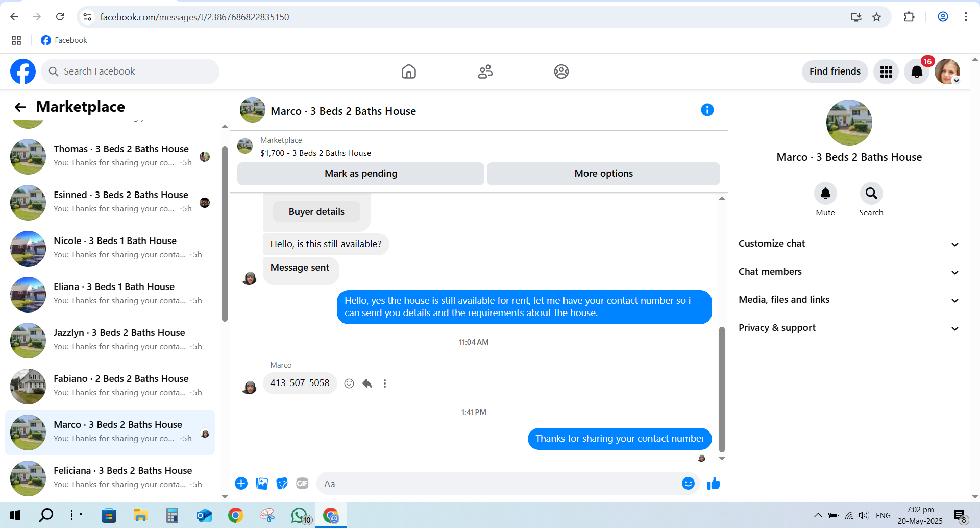This screenshot has width=980, height=528.
Task: Open Thomas 3 Beds 2 Baths House chat
Action: (x=110, y=156)
